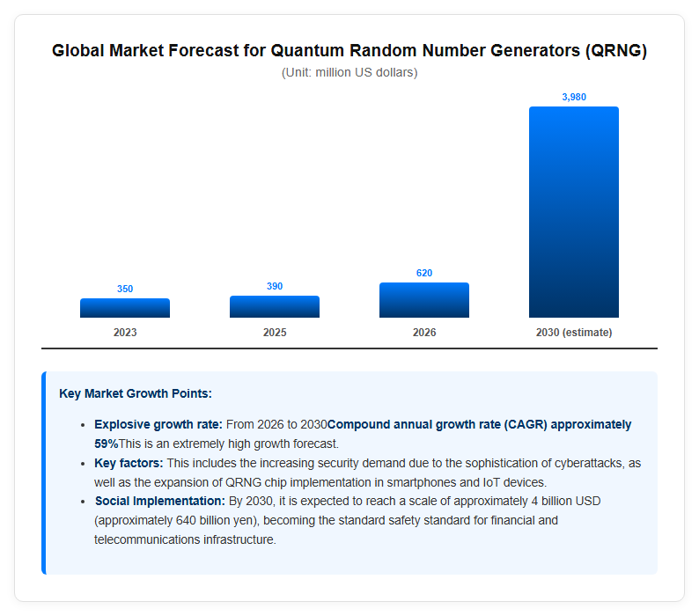Select the 350 value label
The width and height of the screenshot is (699, 616).
pyautogui.click(x=125, y=289)
